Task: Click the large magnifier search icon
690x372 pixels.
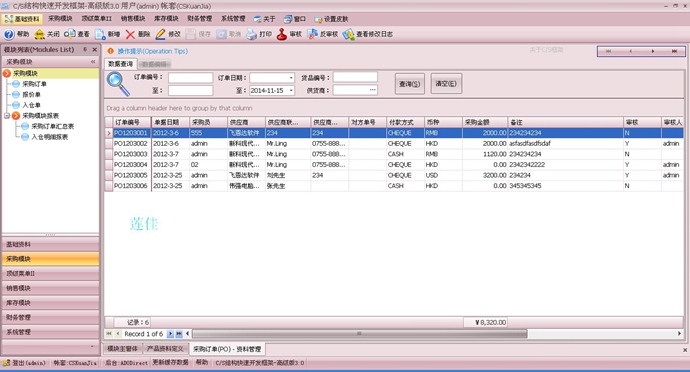Action: [x=118, y=84]
